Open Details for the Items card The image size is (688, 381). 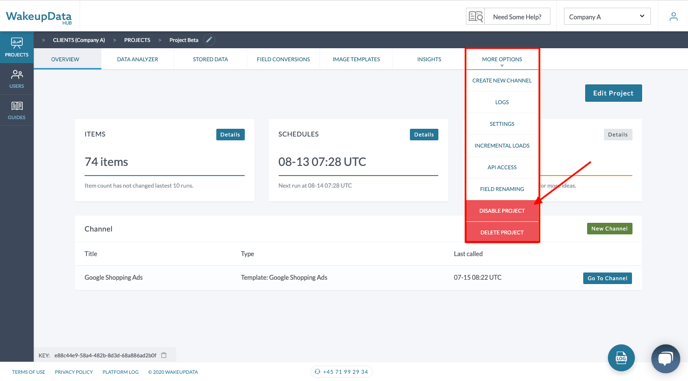[230, 134]
